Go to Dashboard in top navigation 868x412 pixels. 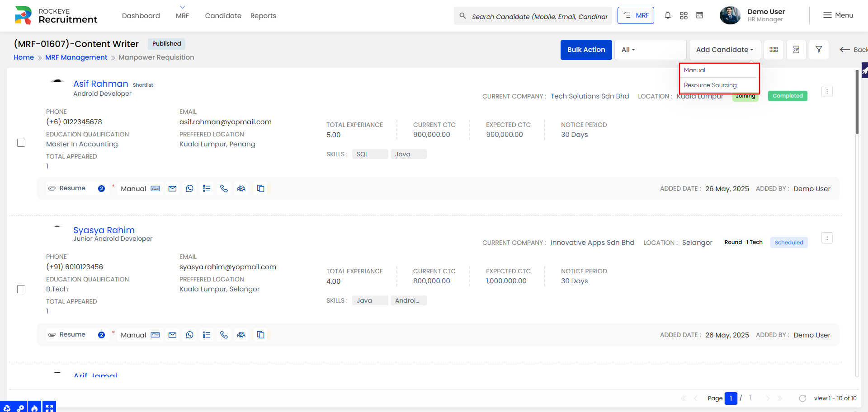click(x=141, y=16)
